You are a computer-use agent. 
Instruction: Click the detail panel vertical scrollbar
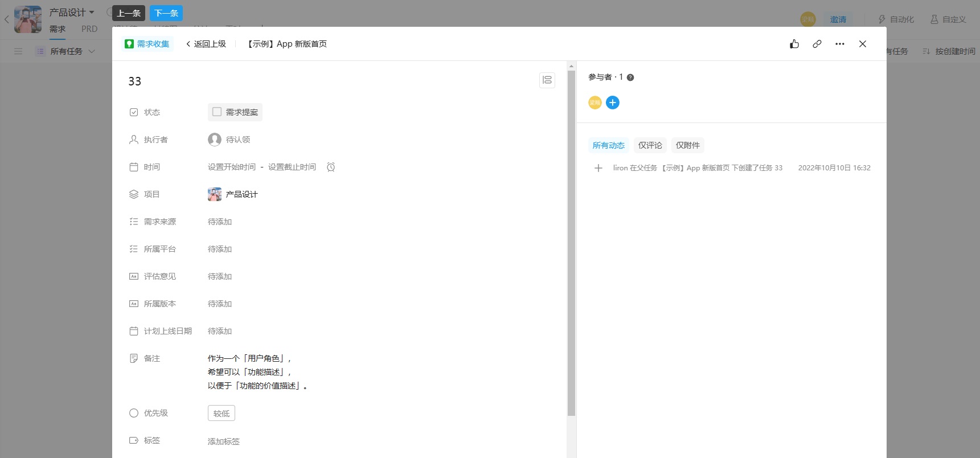click(571, 243)
